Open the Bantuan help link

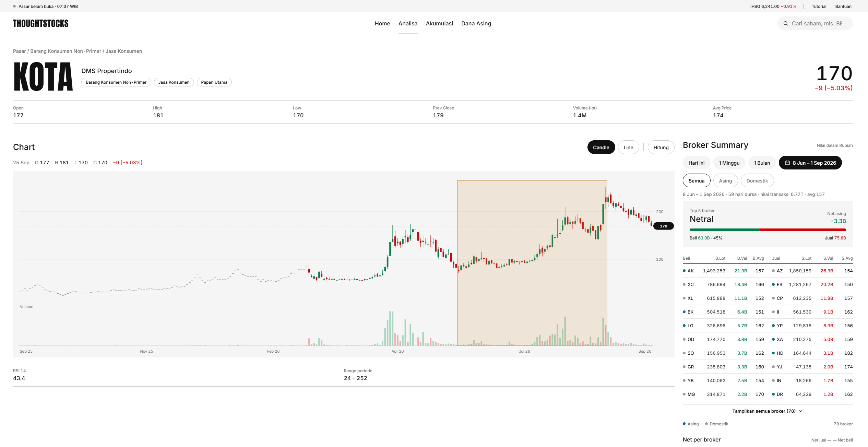tap(843, 7)
